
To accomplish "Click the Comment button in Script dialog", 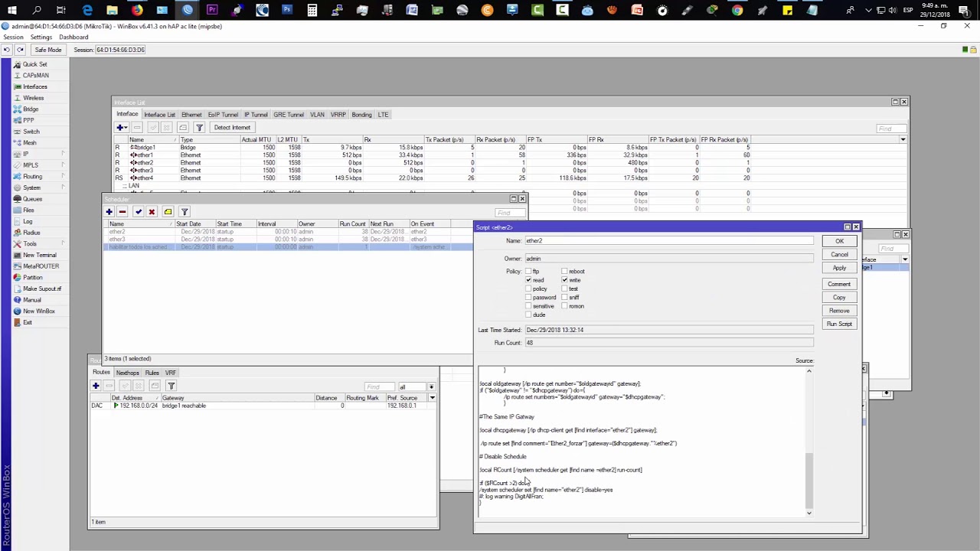I will 839,284.
